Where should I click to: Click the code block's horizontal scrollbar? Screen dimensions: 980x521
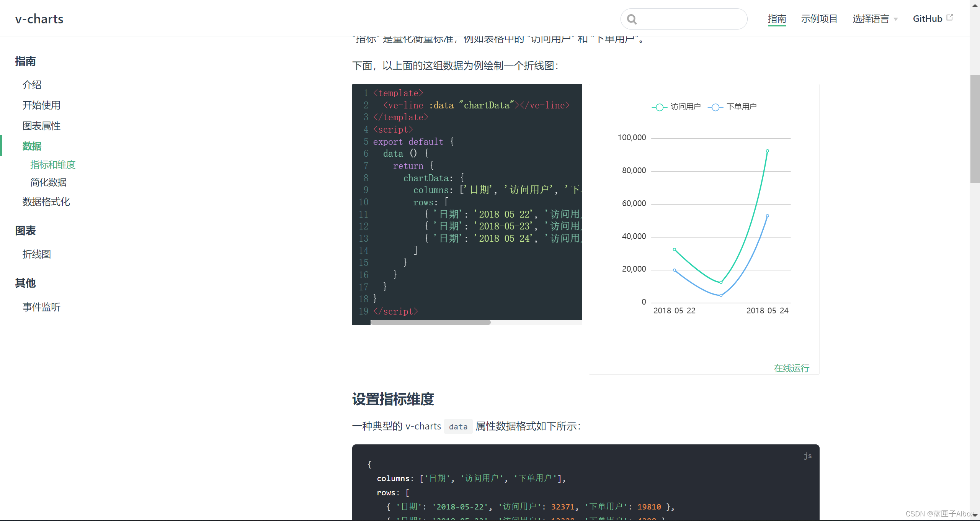[431, 322]
